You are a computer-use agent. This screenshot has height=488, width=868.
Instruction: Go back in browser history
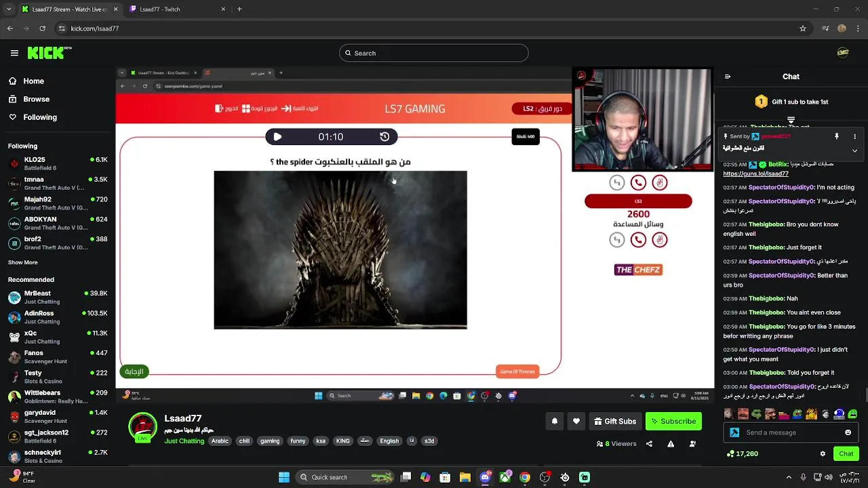point(9,28)
